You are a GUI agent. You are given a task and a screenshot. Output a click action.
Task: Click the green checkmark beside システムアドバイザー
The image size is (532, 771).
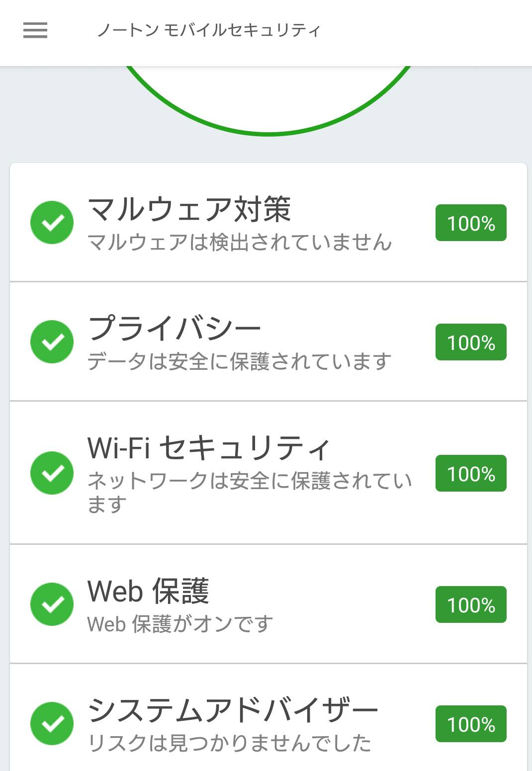coord(52,723)
